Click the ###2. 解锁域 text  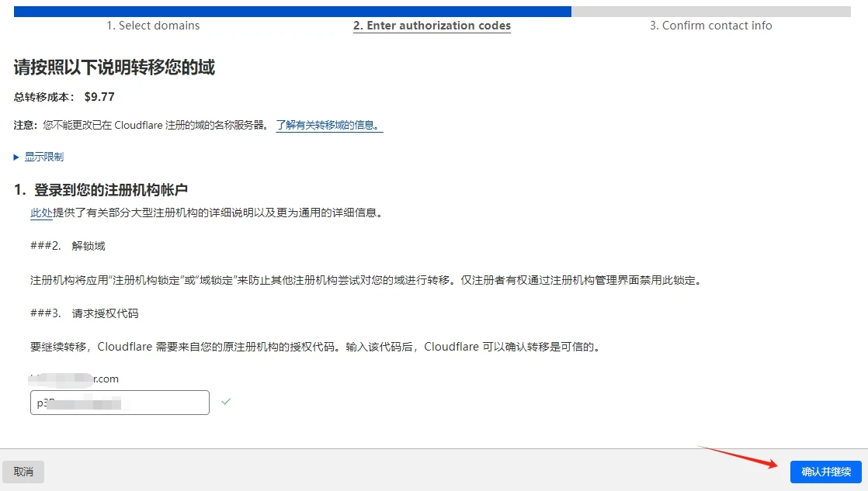(x=68, y=246)
